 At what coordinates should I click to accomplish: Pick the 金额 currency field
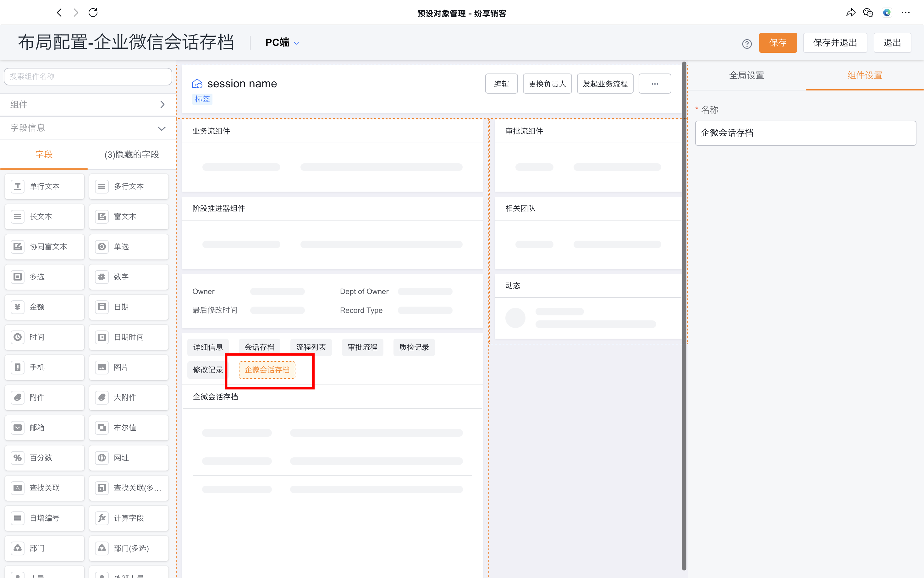point(44,307)
